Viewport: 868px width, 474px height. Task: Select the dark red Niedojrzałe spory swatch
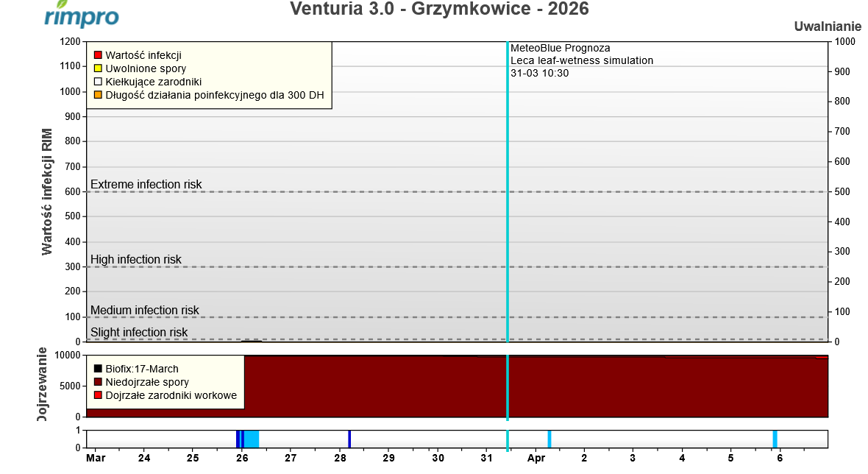[98, 382]
